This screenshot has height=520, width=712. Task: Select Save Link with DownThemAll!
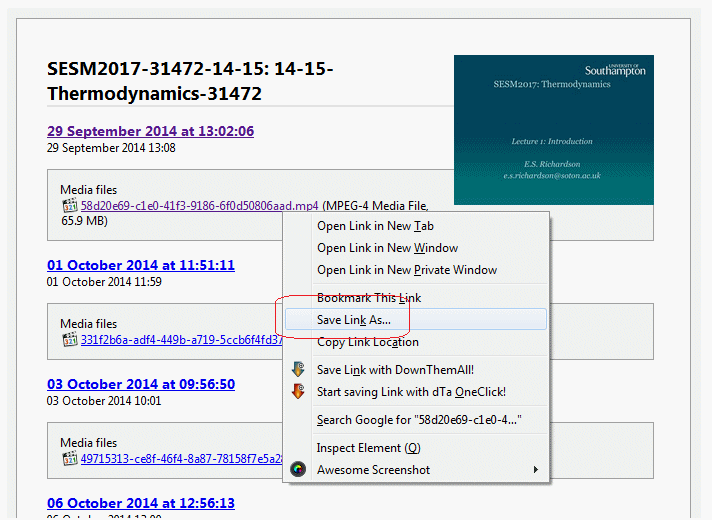click(x=397, y=370)
